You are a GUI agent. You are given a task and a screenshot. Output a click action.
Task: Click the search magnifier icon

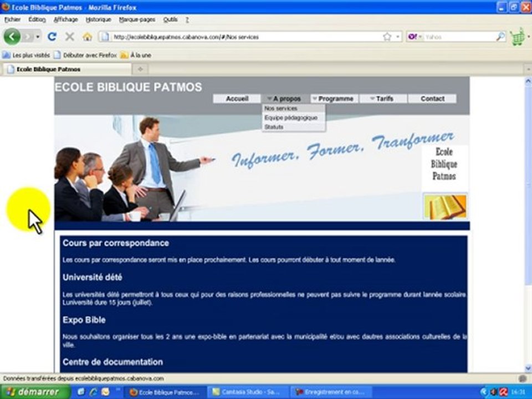tap(500, 37)
